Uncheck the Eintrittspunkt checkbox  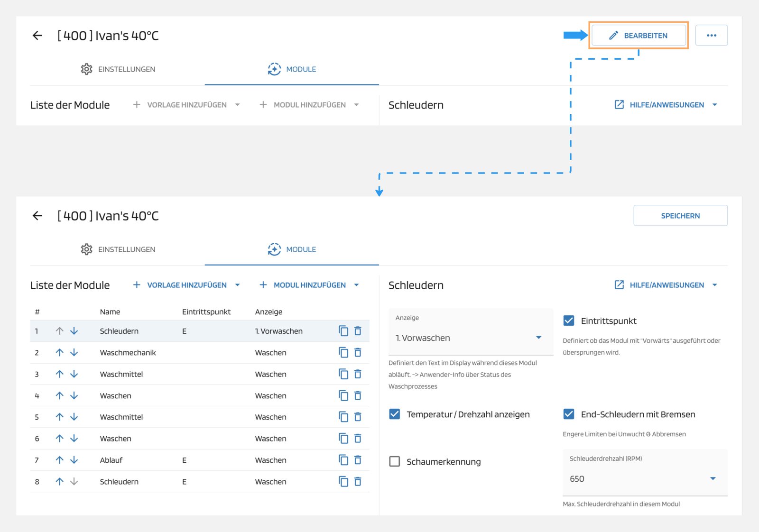pyautogui.click(x=569, y=321)
